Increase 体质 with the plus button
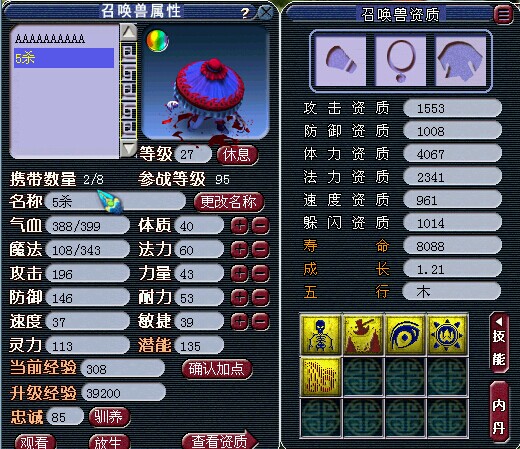 (239, 226)
